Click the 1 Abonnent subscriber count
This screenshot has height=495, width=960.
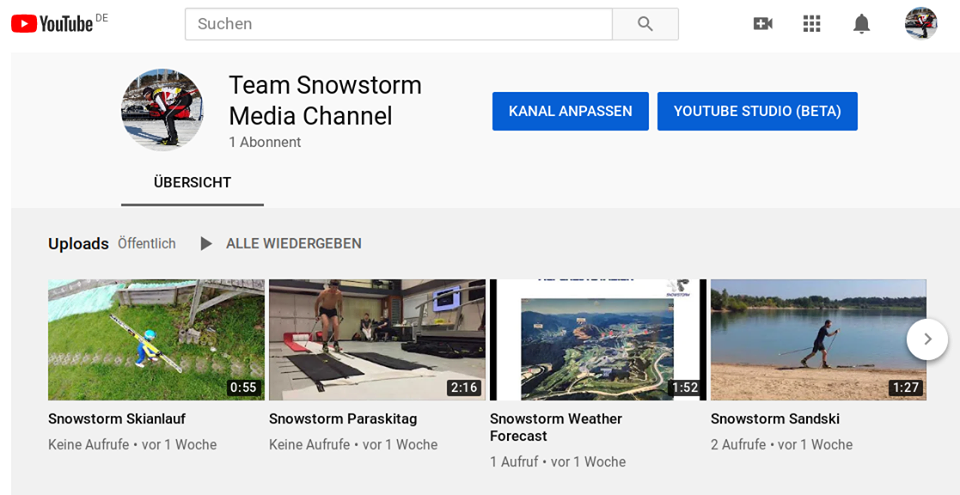click(265, 142)
